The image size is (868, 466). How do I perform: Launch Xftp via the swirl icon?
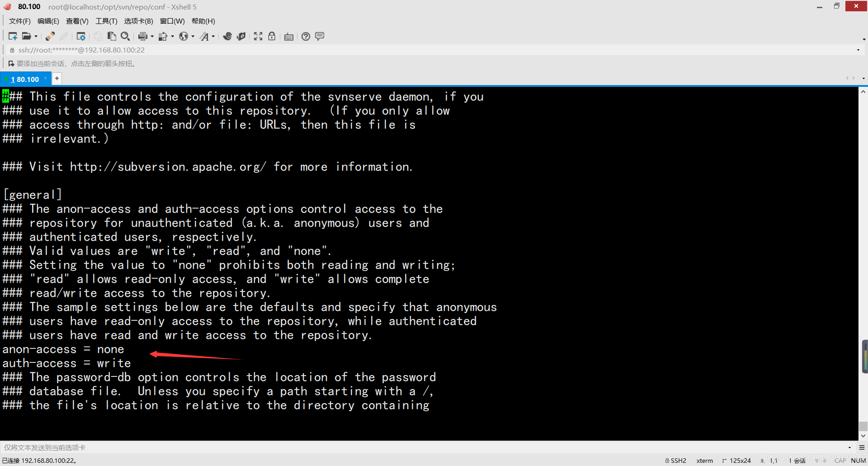pos(227,36)
